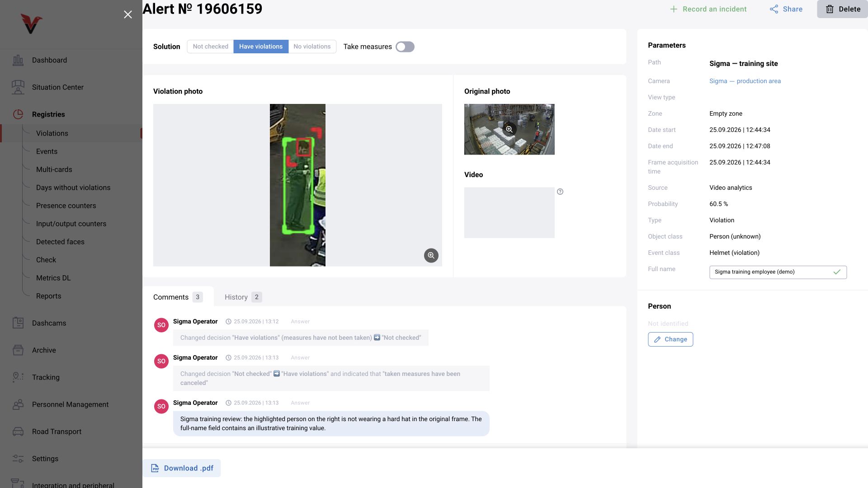Open Presence counters registry
Screen dimensions: 868x488
[x=66, y=206]
